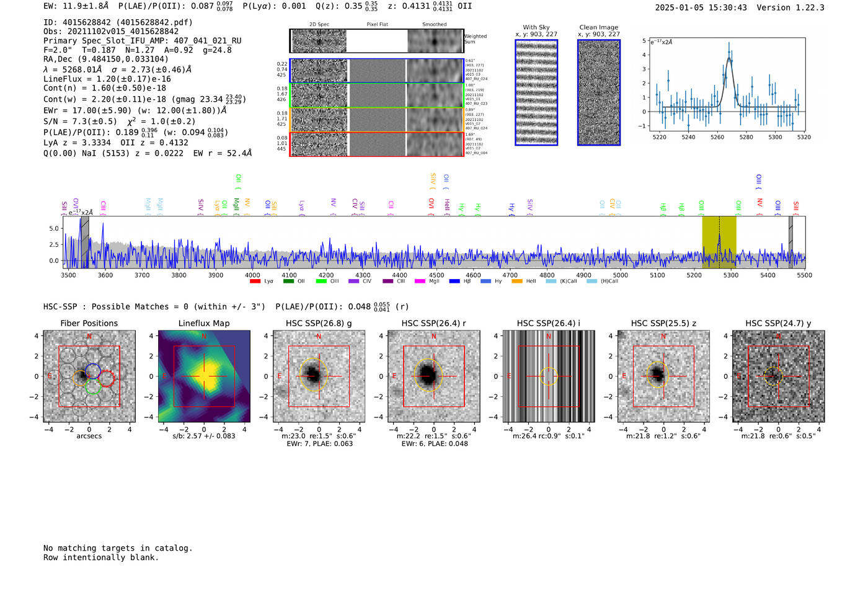Open the HSC SSP(24.7) y image
868x591 pixels.
pos(779,376)
